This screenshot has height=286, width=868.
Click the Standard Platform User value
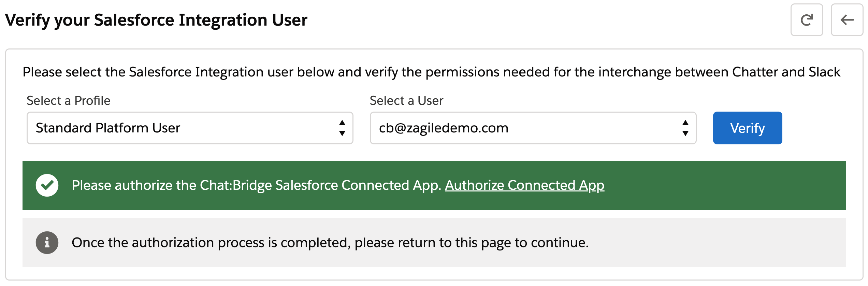click(x=108, y=128)
